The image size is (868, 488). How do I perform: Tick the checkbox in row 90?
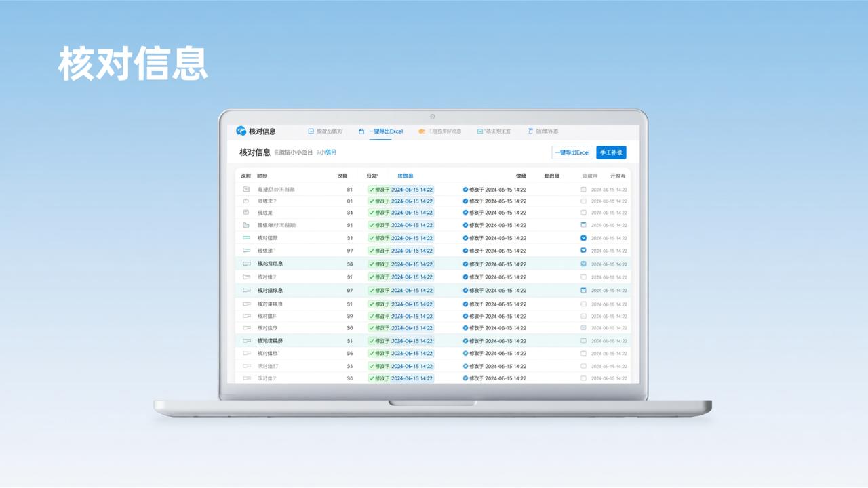coord(583,378)
